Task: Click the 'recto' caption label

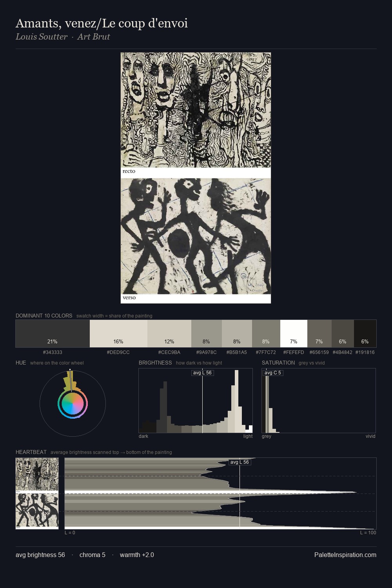Action: pos(129,171)
